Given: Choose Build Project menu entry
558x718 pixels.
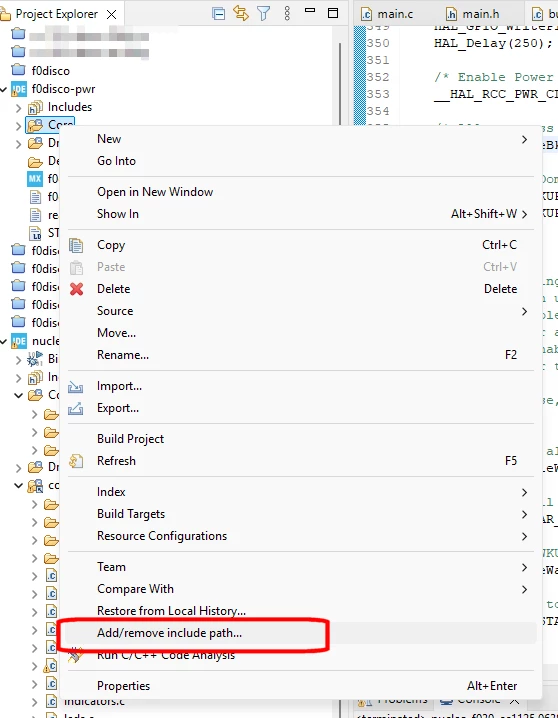Looking at the screenshot, I should point(301,439).
